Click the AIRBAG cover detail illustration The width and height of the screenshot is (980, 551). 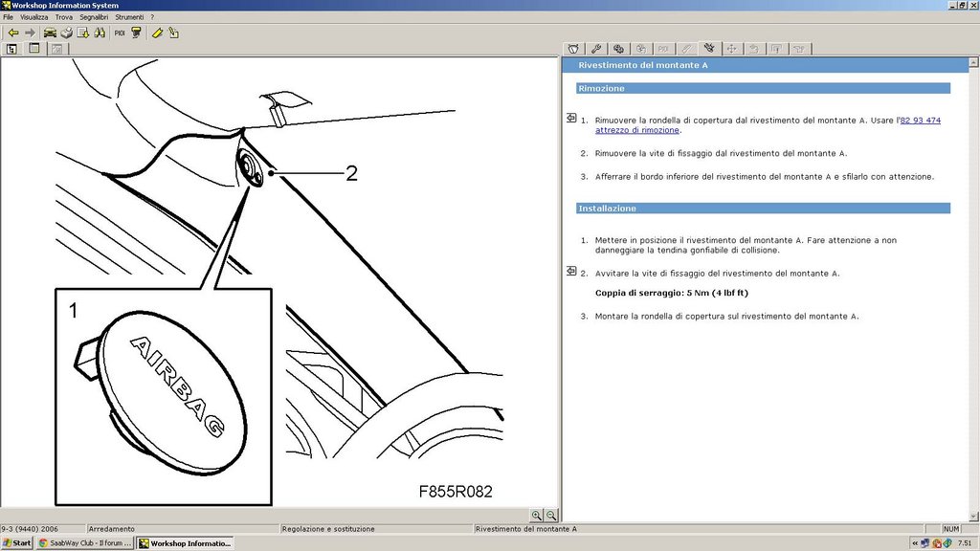[x=164, y=397]
